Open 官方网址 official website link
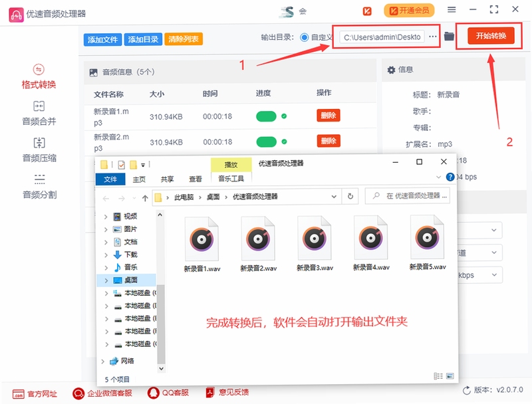The image size is (532, 404). (35, 394)
